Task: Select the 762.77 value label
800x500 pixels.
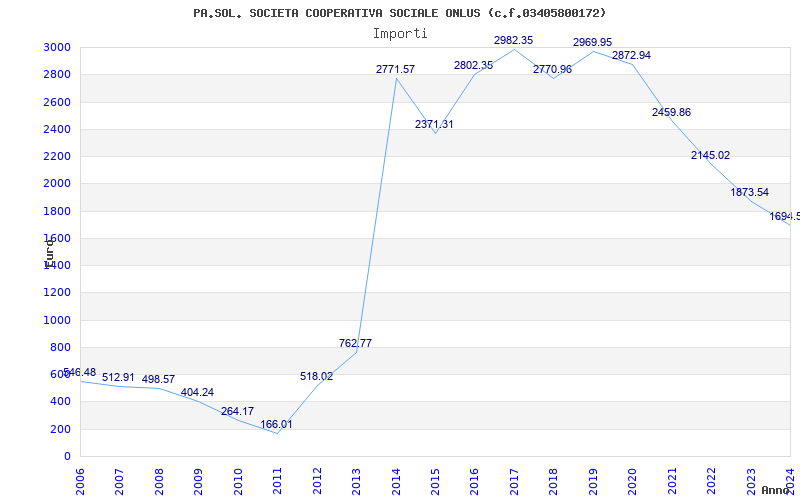Action: (x=355, y=343)
